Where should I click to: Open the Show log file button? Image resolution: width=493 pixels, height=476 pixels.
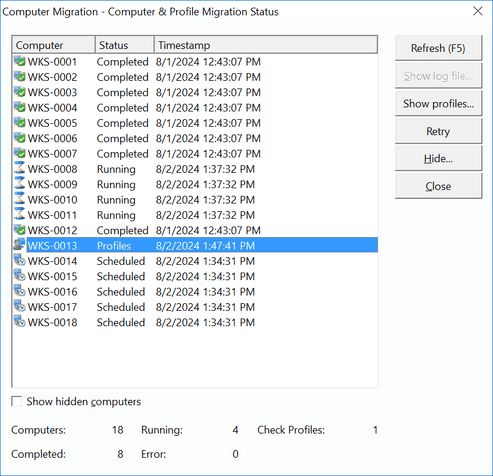point(438,76)
